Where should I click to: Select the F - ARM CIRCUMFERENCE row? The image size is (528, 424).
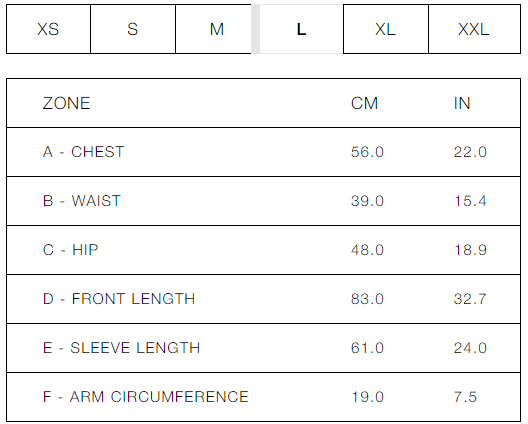[x=263, y=397]
